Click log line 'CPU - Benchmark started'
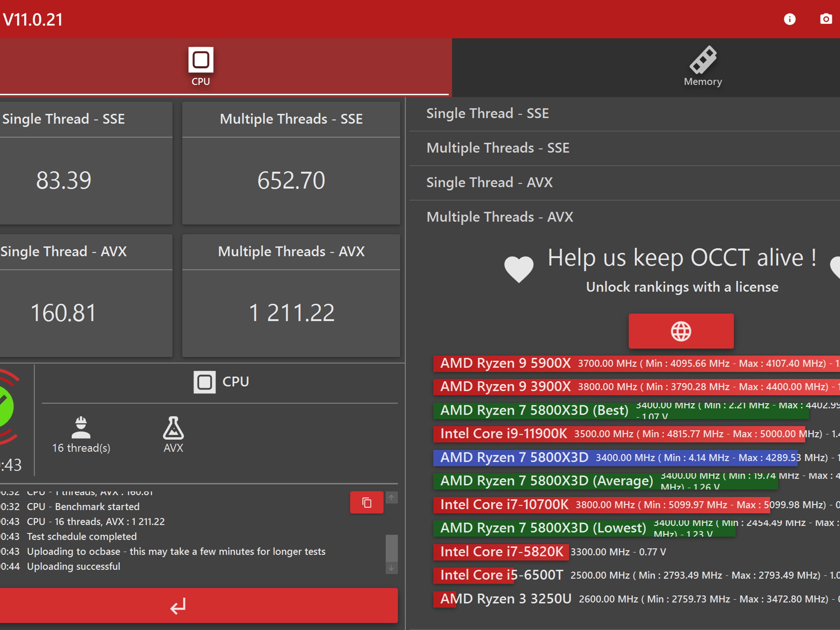Image resolution: width=840 pixels, height=630 pixels. click(83, 507)
